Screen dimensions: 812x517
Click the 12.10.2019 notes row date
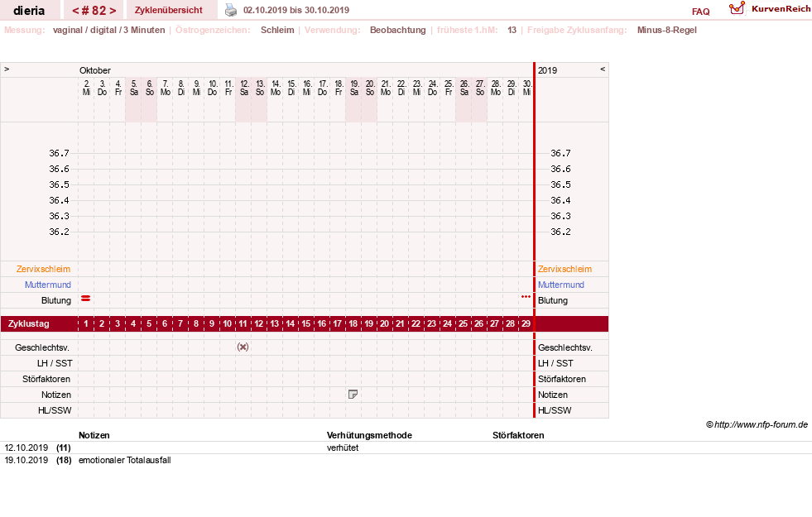pyautogui.click(x=26, y=448)
